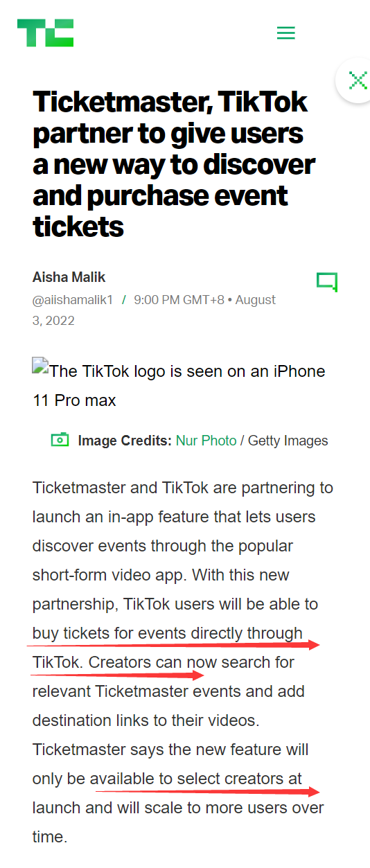Click the TikTok logo image alt text
The width and height of the screenshot is (370, 868).
(179, 386)
